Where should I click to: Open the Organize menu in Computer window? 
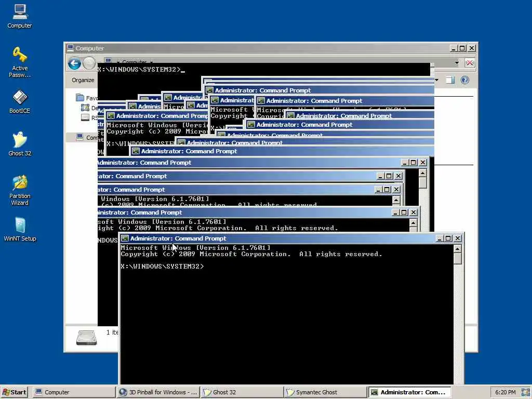pos(83,80)
